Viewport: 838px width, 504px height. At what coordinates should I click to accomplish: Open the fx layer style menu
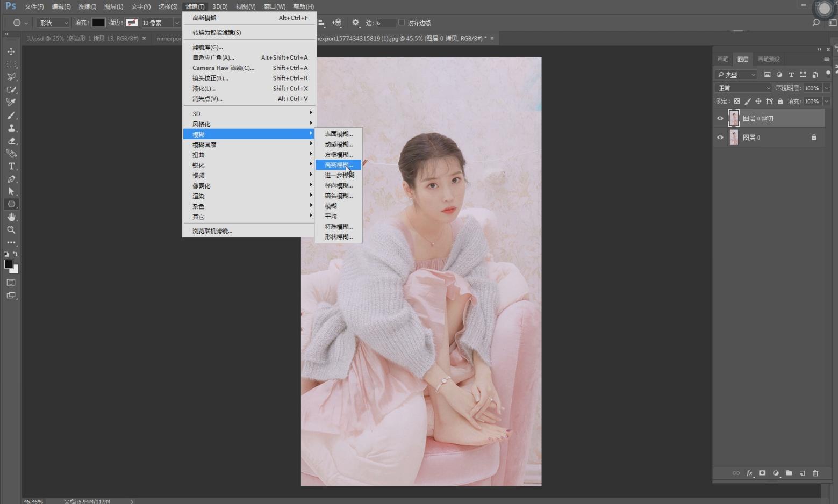[x=749, y=473]
